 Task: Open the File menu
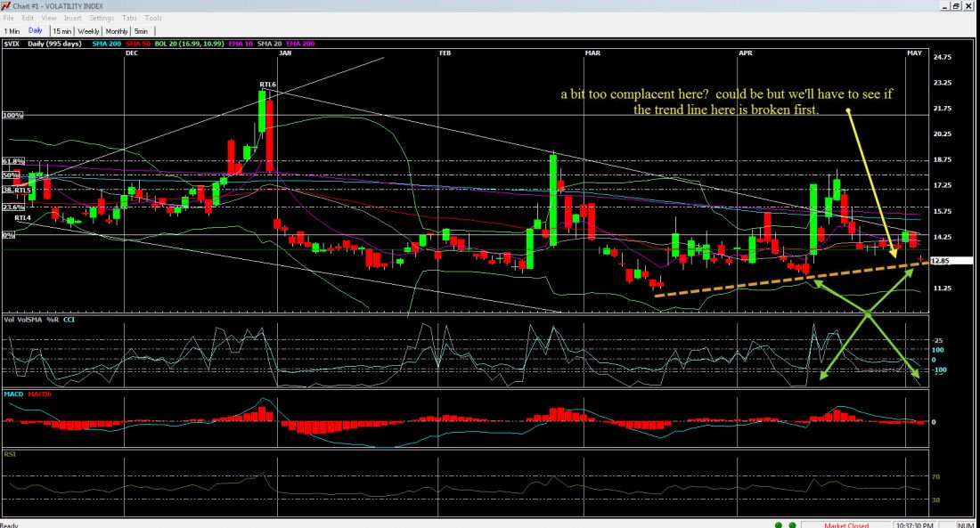coord(8,18)
